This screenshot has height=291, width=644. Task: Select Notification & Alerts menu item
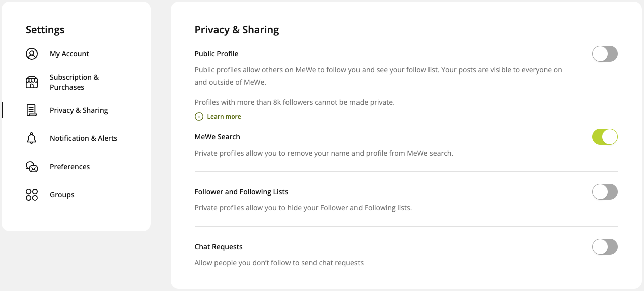pyautogui.click(x=84, y=138)
